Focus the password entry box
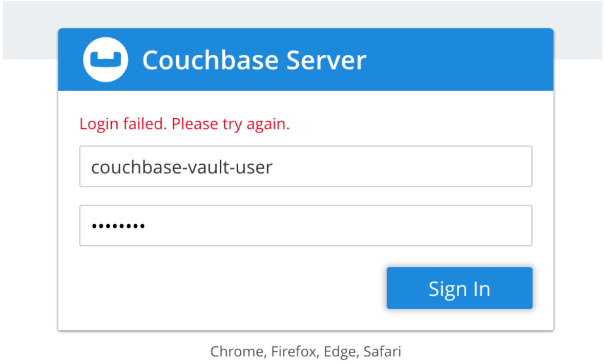 tap(306, 225)
